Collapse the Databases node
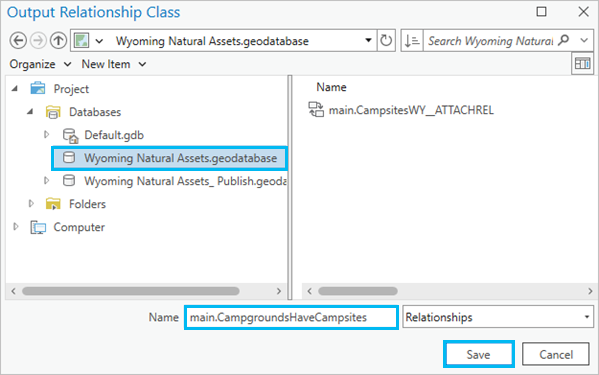The image size is (599, 375). 30,112
